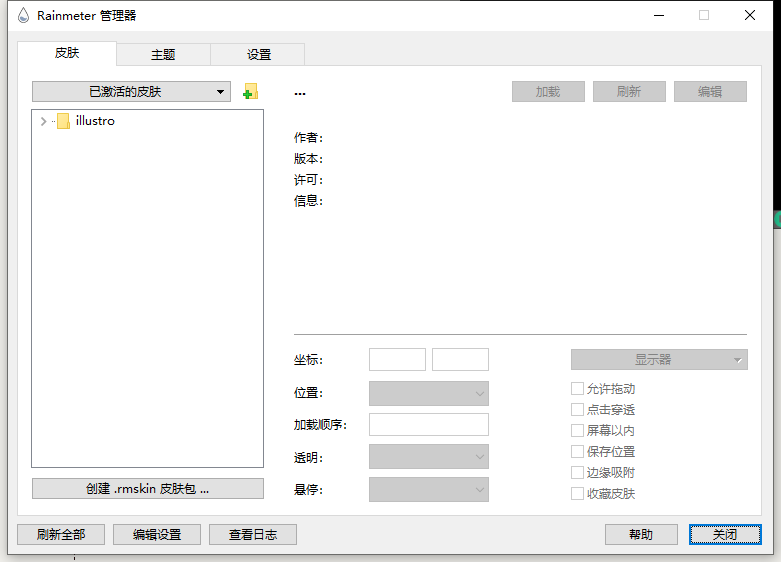Viewport: 781px width, 562px height.
Task: Open the 透明 dropdown
Action: tap(429, 457)
